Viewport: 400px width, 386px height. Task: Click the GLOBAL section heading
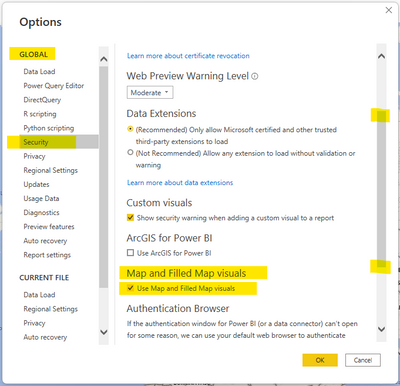pos(33,54)
